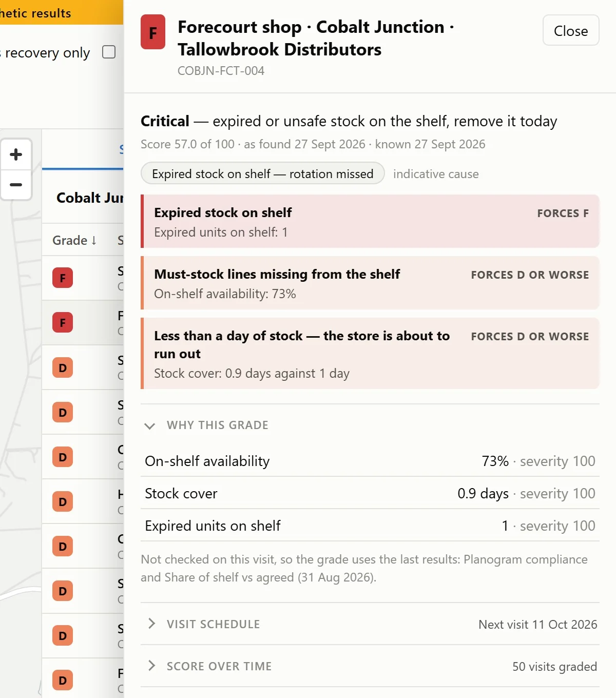The image size is (616, 698).
Task: Expand the VISIT SCHEDULE section
Action: (370, 624)
